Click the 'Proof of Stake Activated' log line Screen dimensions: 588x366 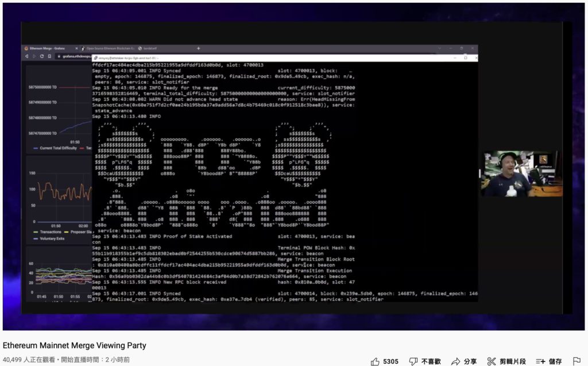point(223,239)
